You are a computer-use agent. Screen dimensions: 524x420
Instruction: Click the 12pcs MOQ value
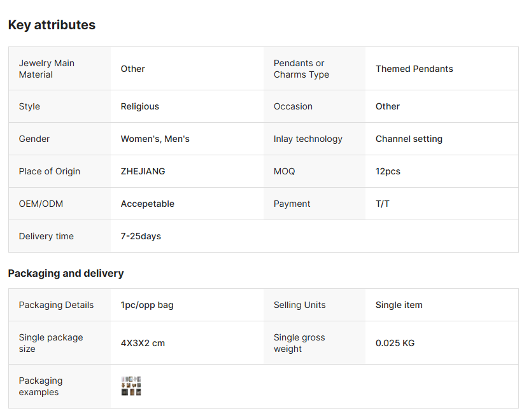pyautogui.click(x=388, y=171)
